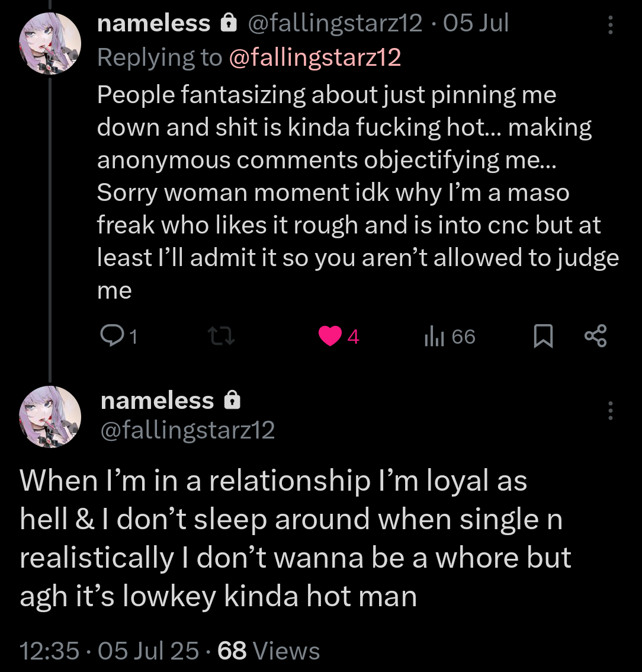This screenshot has width=642, height=672.
Task: Click the @fallingstarz12 handle under the lower name
Action: (188, 431)
